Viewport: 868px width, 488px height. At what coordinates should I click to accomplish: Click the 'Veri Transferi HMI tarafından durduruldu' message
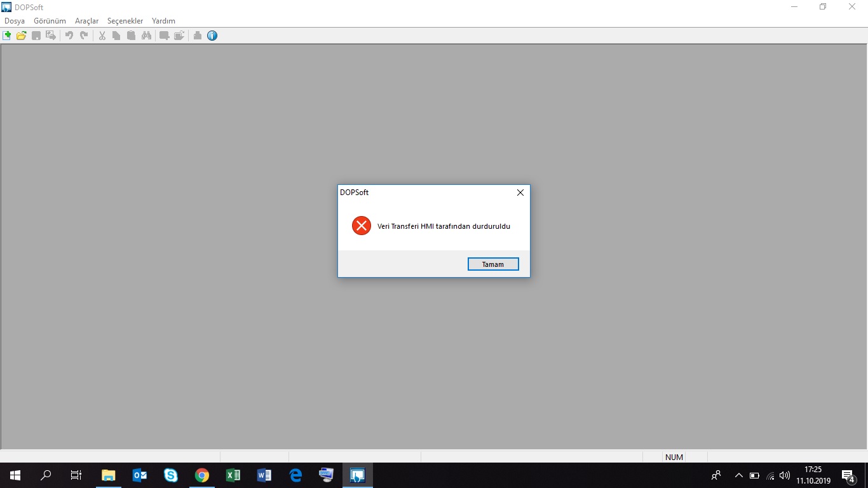coord(444,226)
